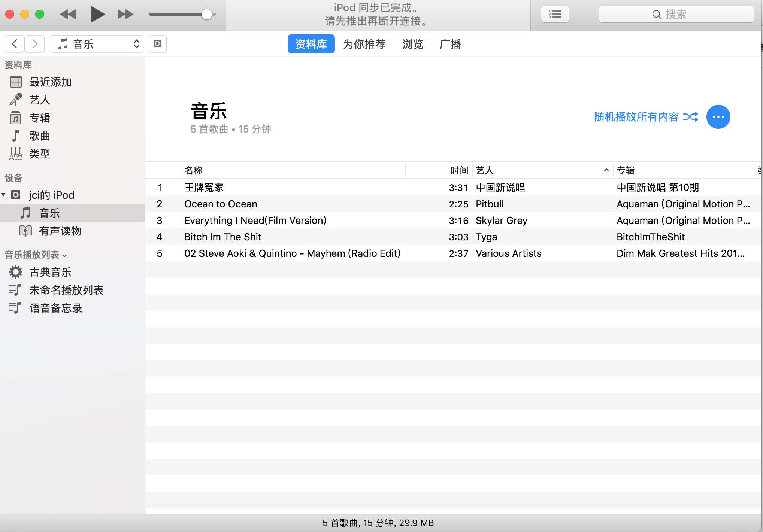
Task: Click artist Skylar Grey cell
Action: tap(501, 221)
